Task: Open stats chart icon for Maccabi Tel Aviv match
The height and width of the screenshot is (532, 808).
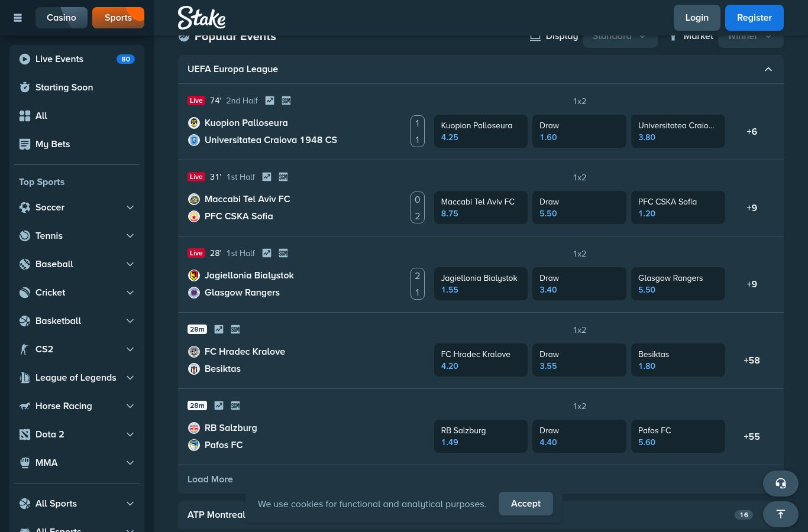Action: coord(267,177)
